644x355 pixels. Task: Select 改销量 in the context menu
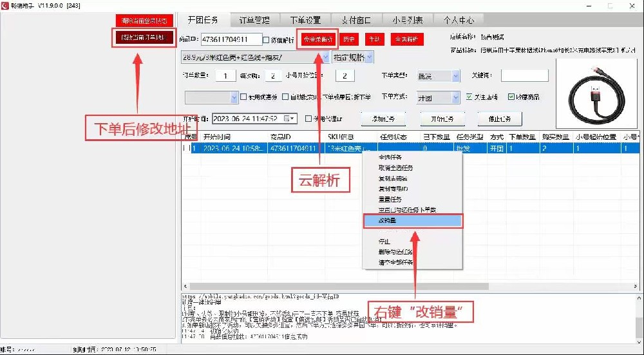click(x=412, y=220)
